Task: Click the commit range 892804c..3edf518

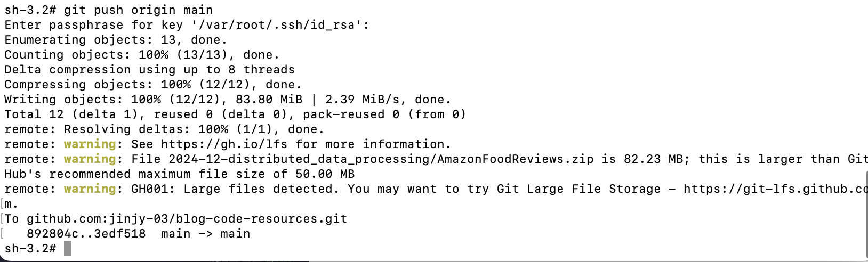Action: pos(86,234)
